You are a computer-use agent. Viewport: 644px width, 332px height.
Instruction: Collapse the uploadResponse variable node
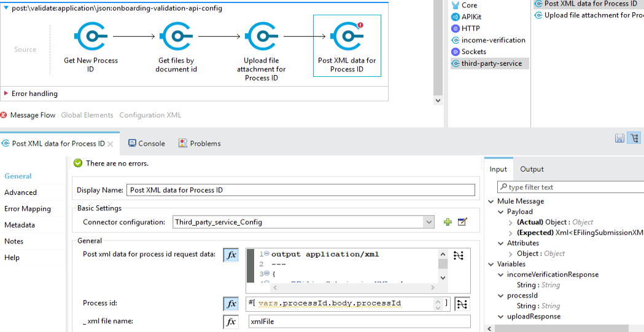pos(501,317)
